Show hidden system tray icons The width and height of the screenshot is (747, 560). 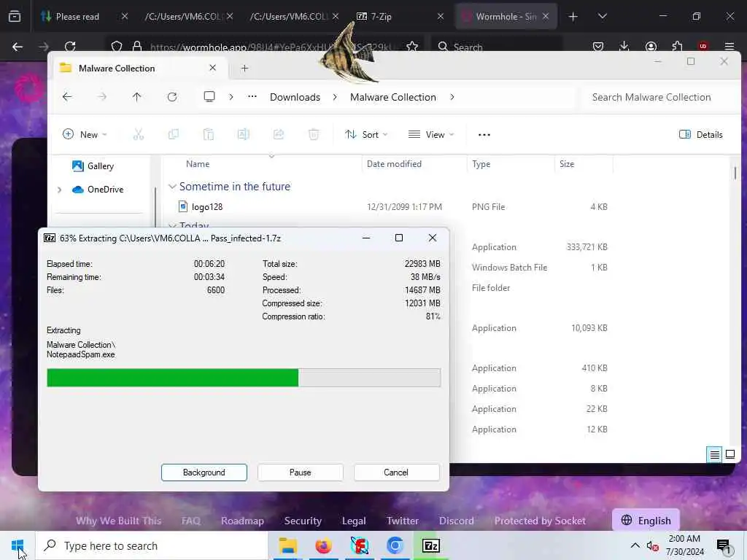[635, 545]
